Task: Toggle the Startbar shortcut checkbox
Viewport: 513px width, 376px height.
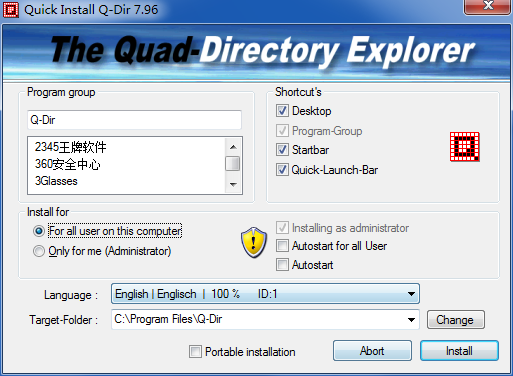Action: pos(282,150)
